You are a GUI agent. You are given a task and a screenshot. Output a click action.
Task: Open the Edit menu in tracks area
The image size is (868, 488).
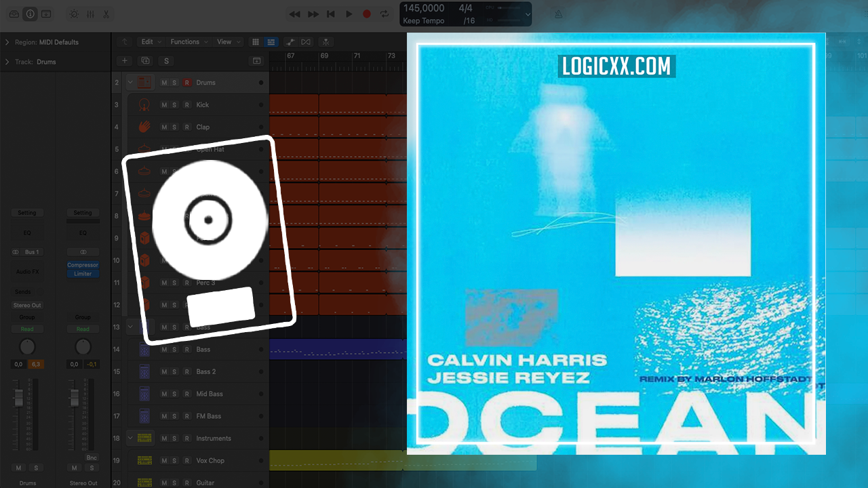tap(150, 42)
